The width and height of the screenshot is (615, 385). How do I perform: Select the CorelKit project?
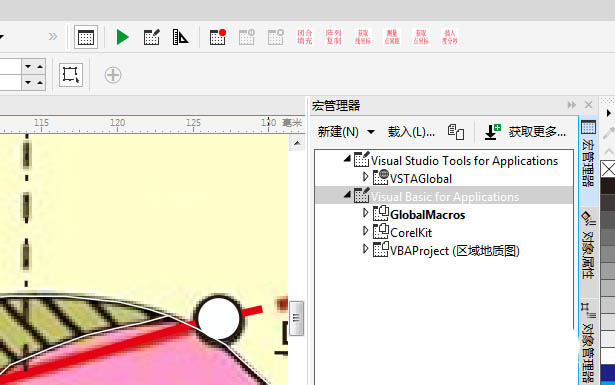(x=411, y=233)
